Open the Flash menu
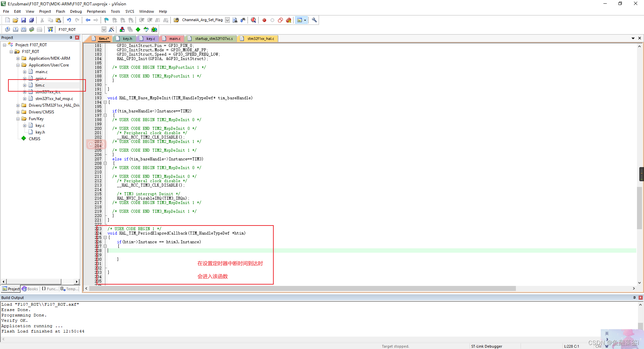Viewport: 644px width, 349px height. [60, 11]
